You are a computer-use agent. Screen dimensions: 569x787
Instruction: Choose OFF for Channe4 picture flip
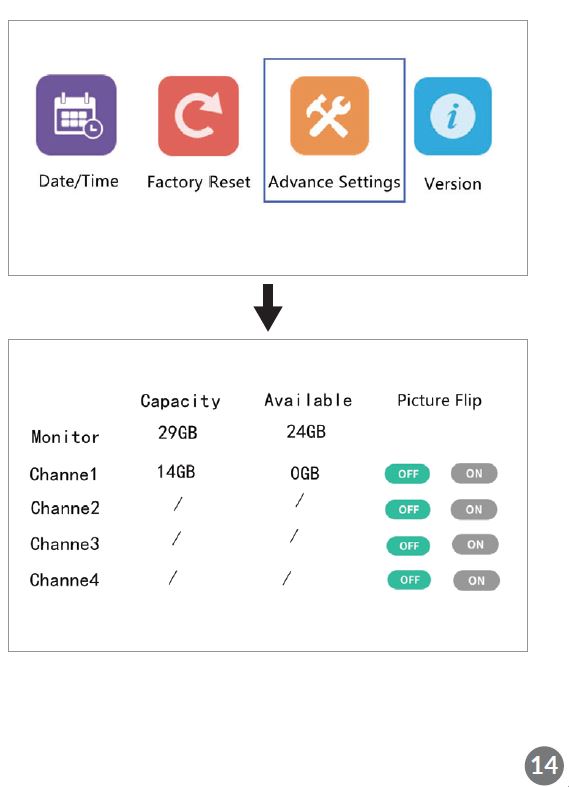click(x=409, y=580)
